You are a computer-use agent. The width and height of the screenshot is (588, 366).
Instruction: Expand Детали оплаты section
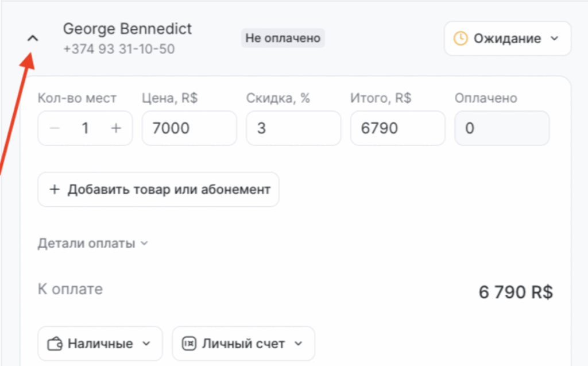coord(93,243)
